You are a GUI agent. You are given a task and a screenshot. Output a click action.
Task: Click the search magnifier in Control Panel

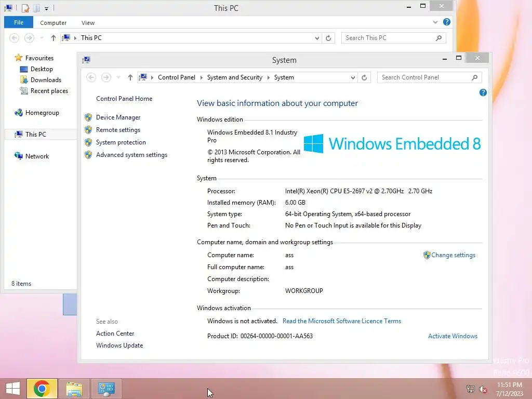(x=475, y=78)
